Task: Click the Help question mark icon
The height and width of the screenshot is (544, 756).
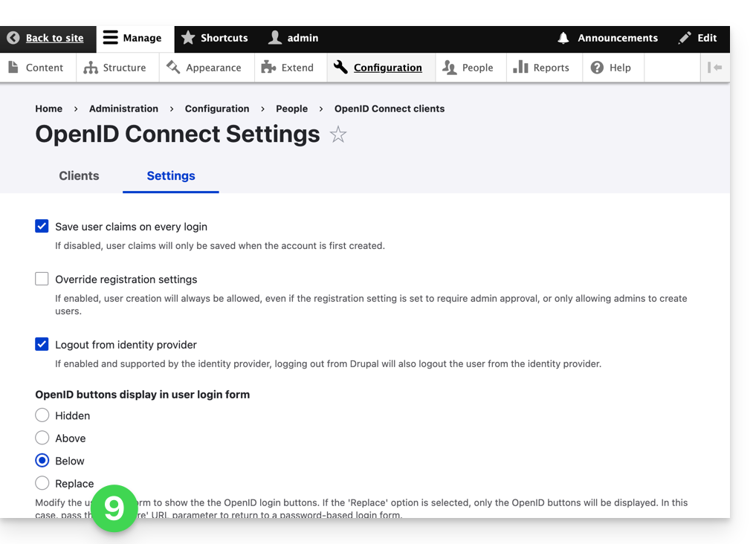Action: (597, 68)
